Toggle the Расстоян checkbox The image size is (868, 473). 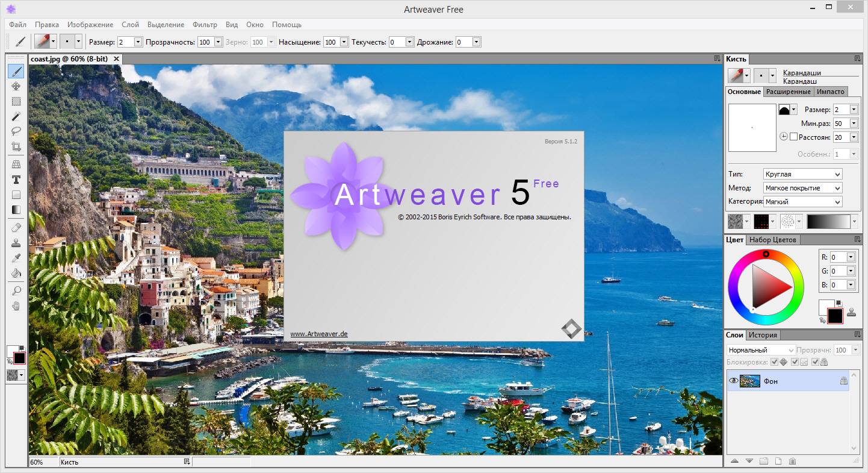pos(793,137)
